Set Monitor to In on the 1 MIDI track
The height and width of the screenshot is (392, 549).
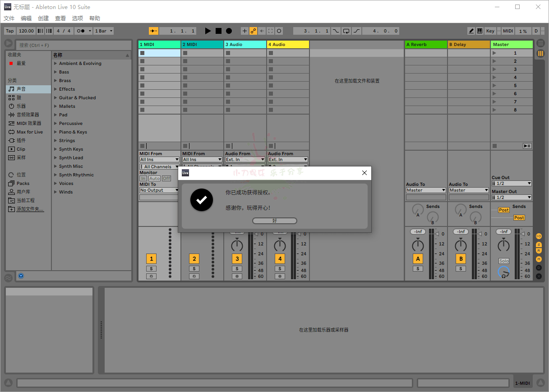pyautogui.click(x=143, y=178)
